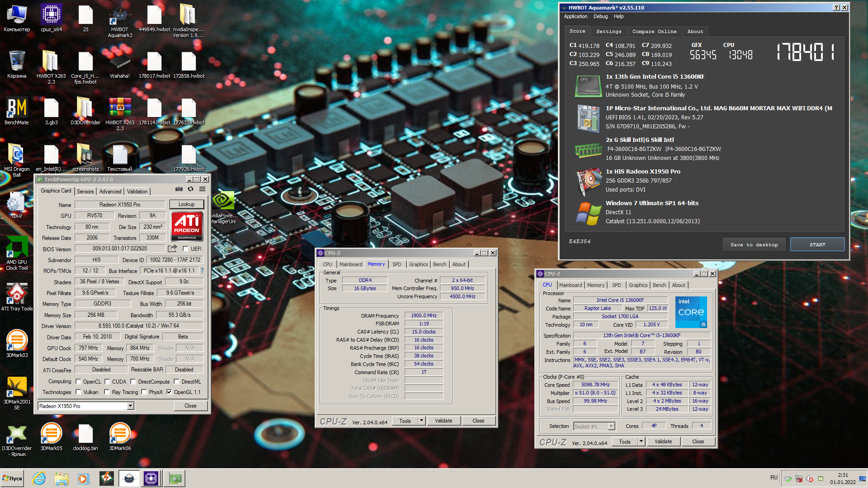Toggle the OpenGL 1.1 checkbox
Image resolution: width=868 pixels, height=488 pixels.
tap(169, 392)
